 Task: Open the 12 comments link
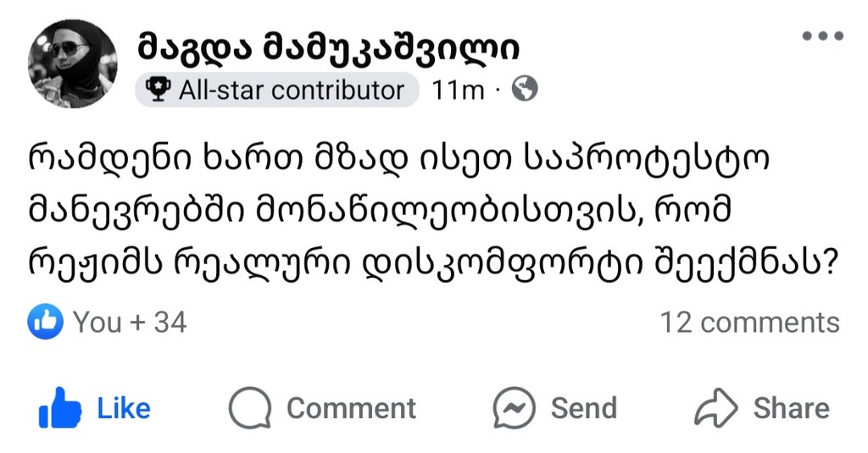[x=749, y=323]
